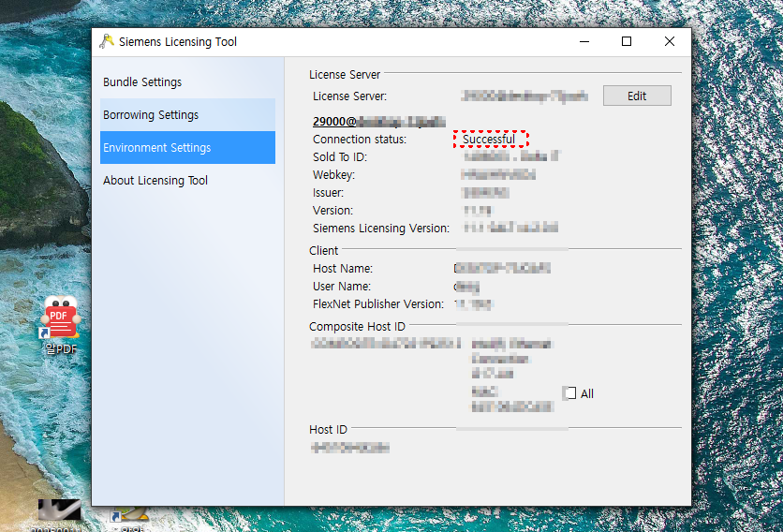Screen dimensions: 783x532
Task: Click the Siemens Licensing Tool key icon
Action: tap(107, 41)
